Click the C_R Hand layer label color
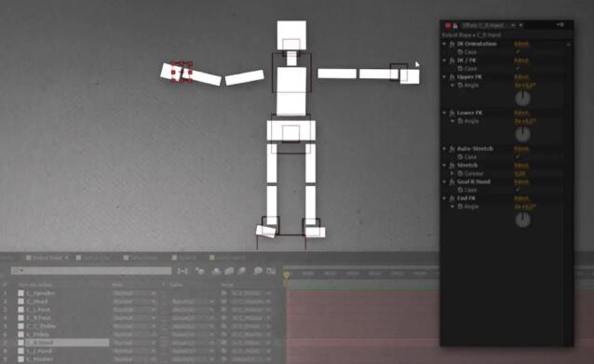The width and height of the screenshot is (594, 364). pos(20,343)
